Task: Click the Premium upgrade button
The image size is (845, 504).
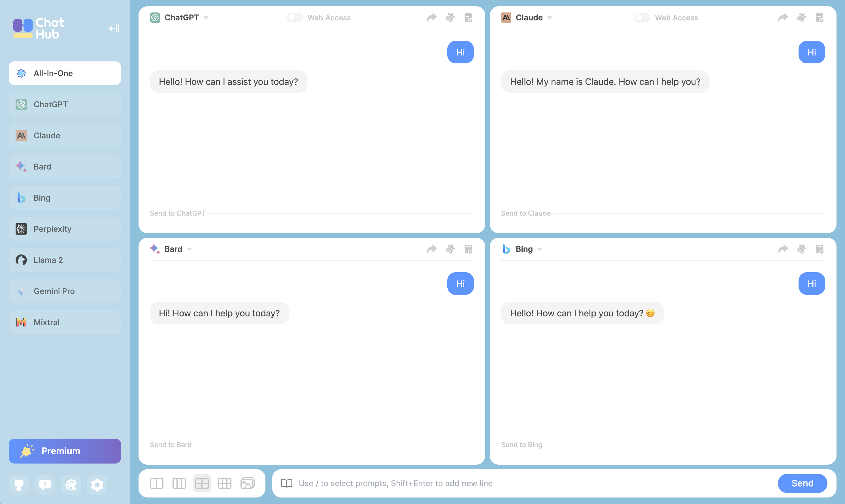Action: [x=65, y=451]
